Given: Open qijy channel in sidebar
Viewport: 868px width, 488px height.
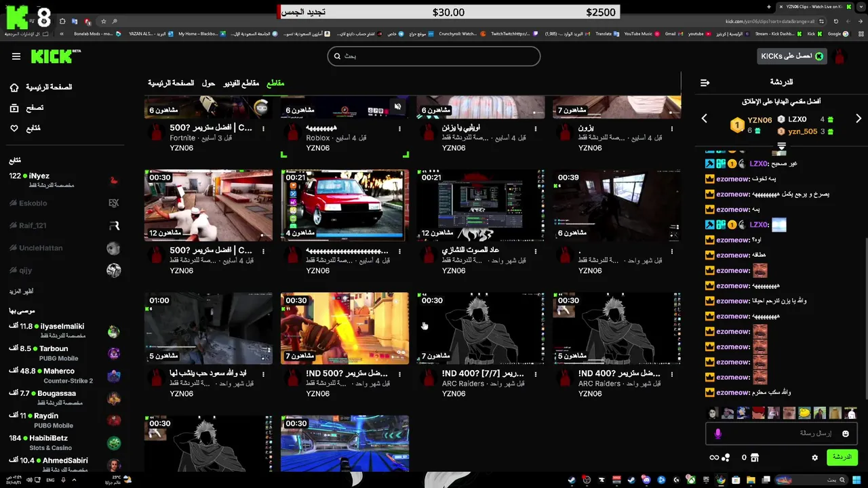Looking at the screenshot, I should pyautogui.click(x=64, y=270).
